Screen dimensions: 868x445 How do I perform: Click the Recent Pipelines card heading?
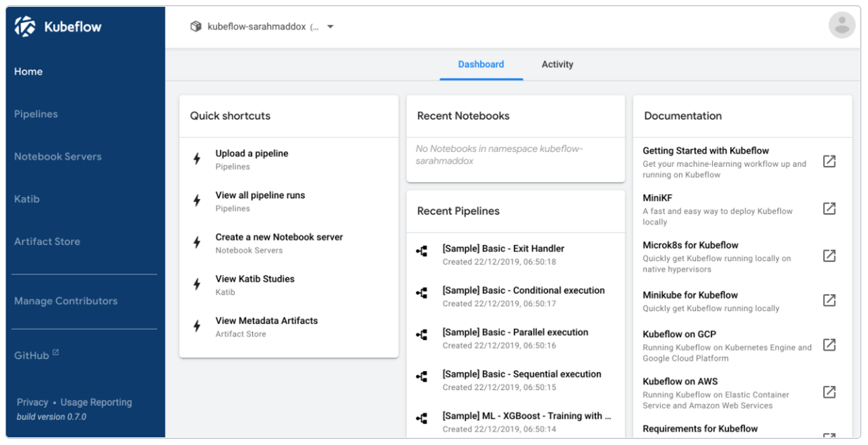458,211
